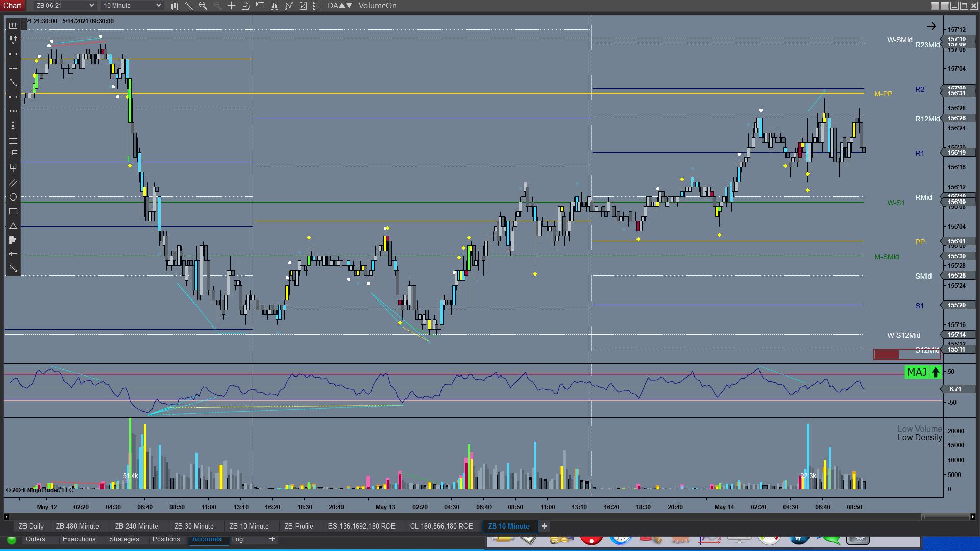The height and width of the screenshot is (551, 980).
Task: Open the chart properties icon
Action: pyautogui.click(x=303, y=6)
